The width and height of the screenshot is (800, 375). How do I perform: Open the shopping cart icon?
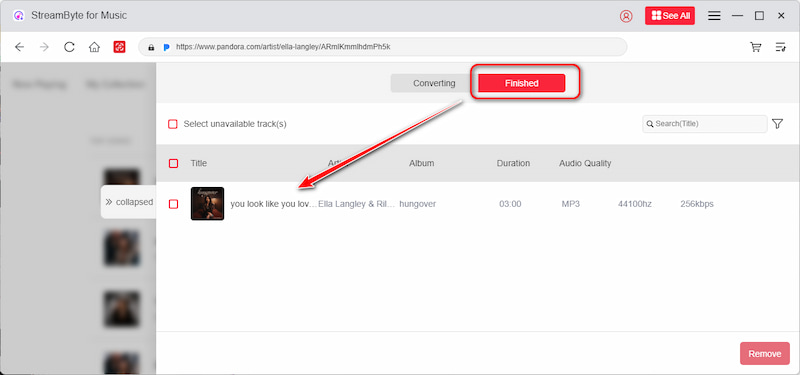[756, 47]
